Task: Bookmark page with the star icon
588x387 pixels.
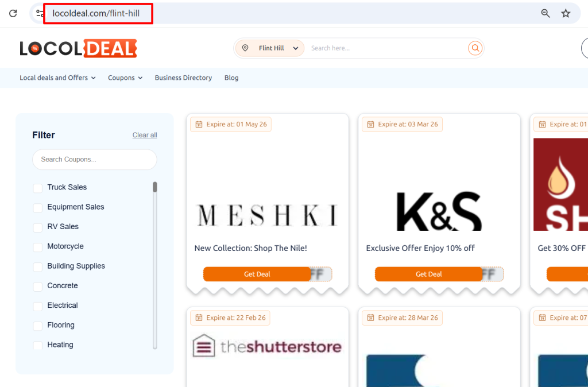Action: 566,13
